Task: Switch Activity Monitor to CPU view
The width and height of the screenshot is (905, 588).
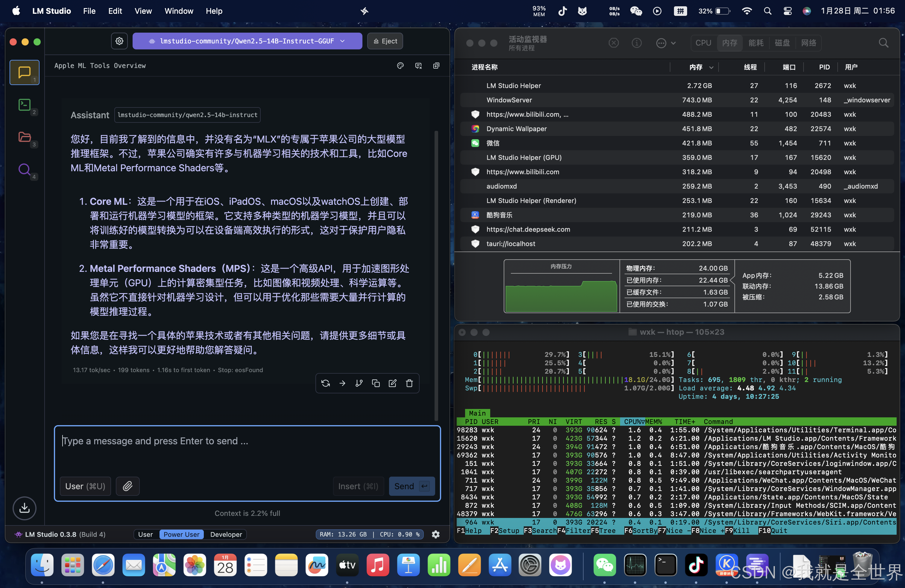Action: [703, 43]
